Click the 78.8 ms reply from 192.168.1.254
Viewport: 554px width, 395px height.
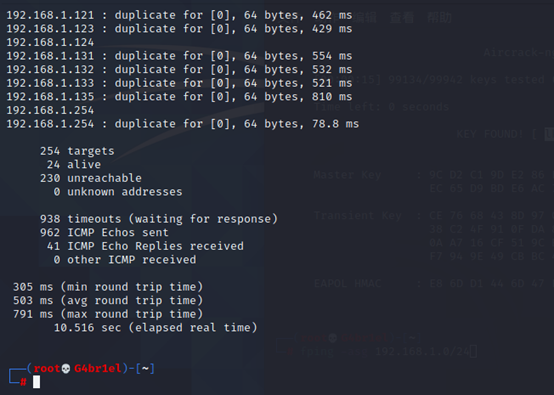335,124
